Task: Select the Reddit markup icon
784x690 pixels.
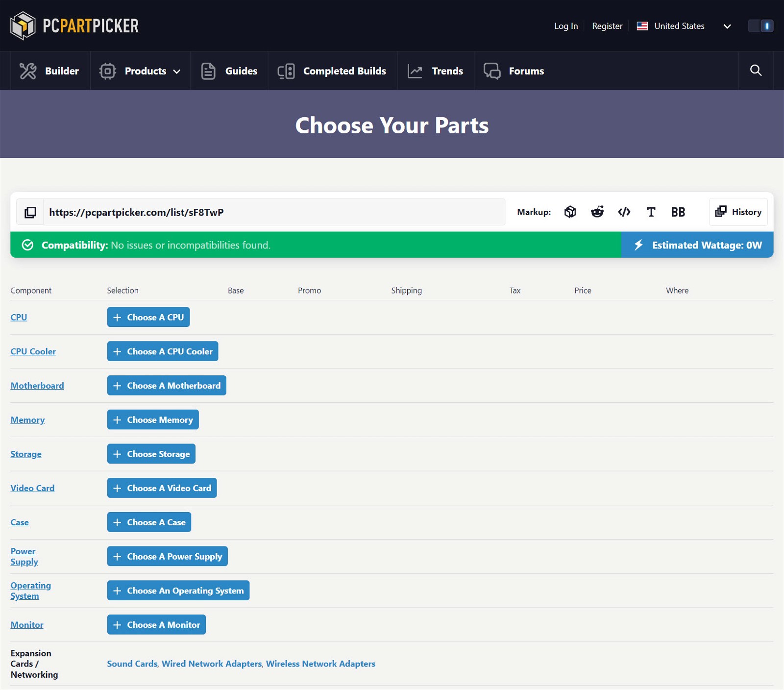Action: coord(597,212)
